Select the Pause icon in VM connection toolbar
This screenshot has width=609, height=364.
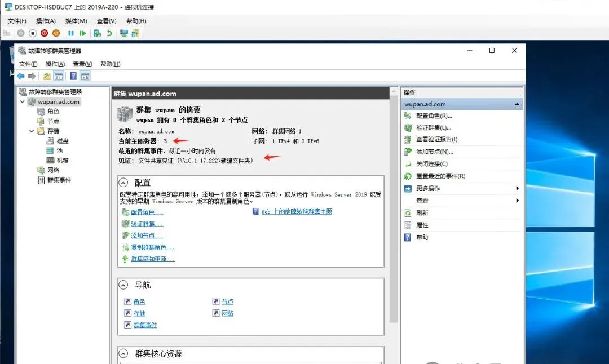72,33
